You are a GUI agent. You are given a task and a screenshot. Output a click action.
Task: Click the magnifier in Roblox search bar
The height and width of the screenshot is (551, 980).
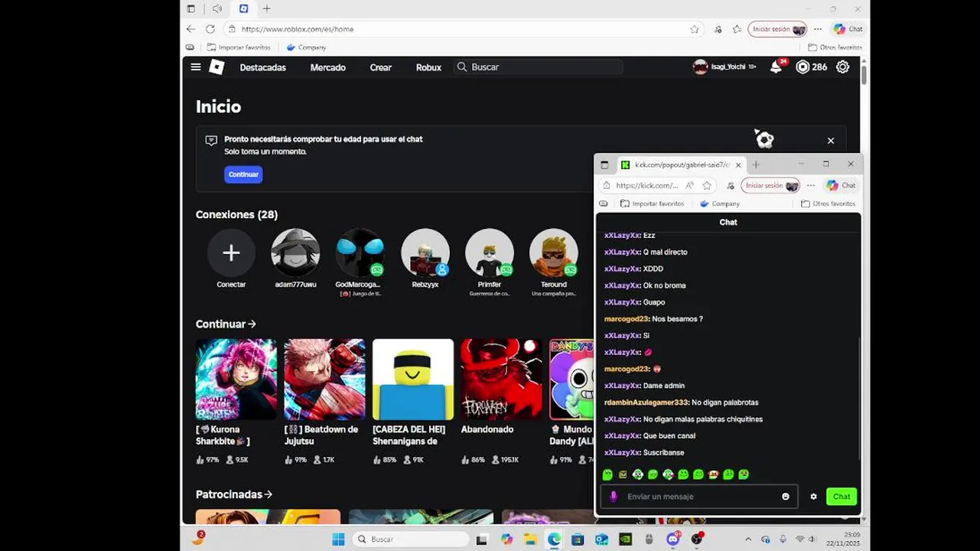[462, 67]
